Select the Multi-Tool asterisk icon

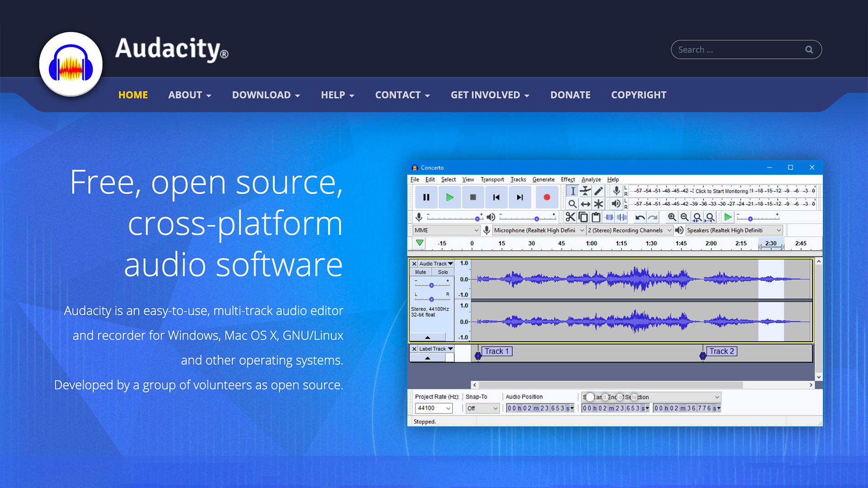(599, 204)
